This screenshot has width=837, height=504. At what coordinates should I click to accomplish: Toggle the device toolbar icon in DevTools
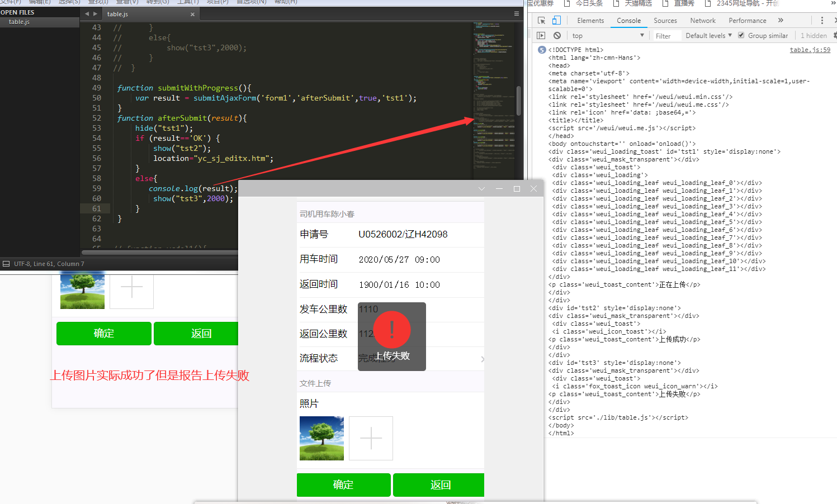pyautogui.click(x=556, y=20)
